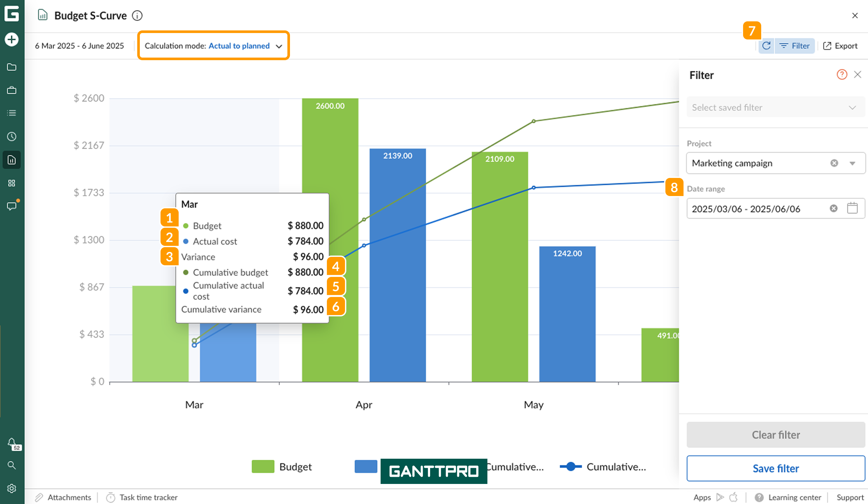Open the Marketing campaign project dropdown arrow
The height and width of the screenshot is (504, 868).
[852, 163]
